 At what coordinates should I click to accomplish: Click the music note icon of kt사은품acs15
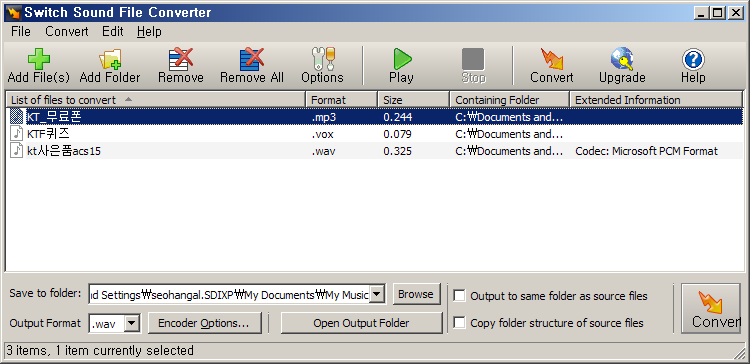coord(16,151)
